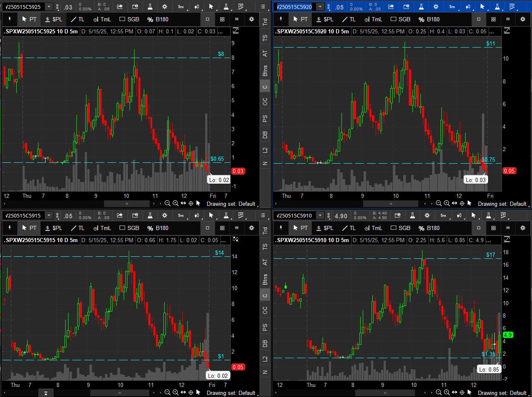
Task: Open Drawing set: Default menu below the C5910 chart
Action: [502, 393]
